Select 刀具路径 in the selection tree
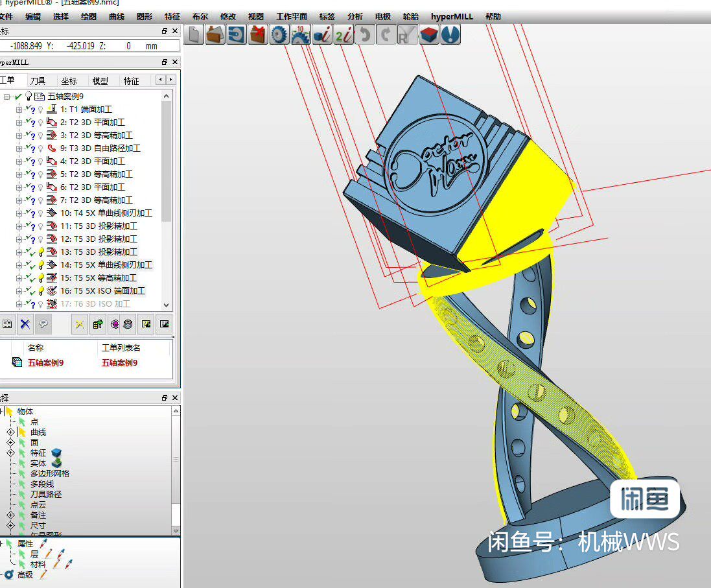 (x=46, y=495)
